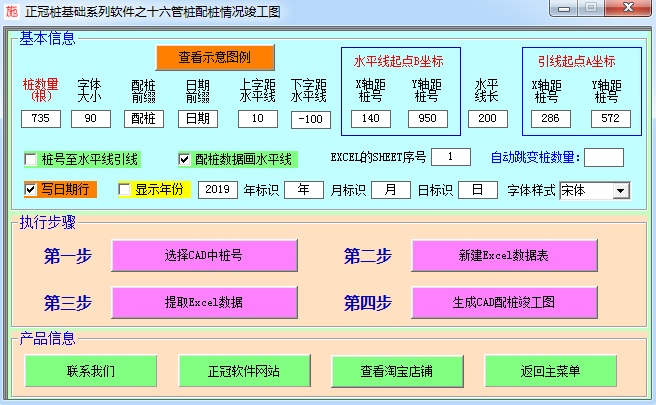Click 返回主菜单 button
Viewport: 656px width, 405px height.
[551, 371]
